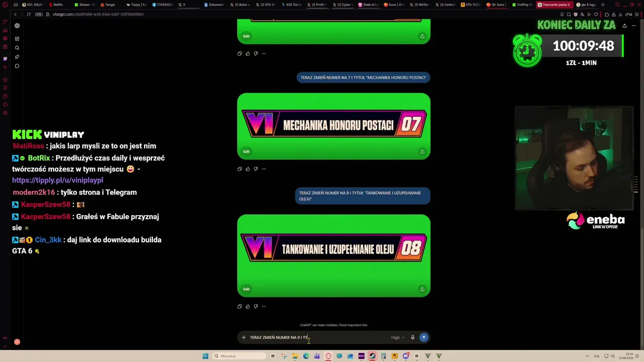Send the prompt with the blue arrow
644x362 pixels.
tap(424, 337)
